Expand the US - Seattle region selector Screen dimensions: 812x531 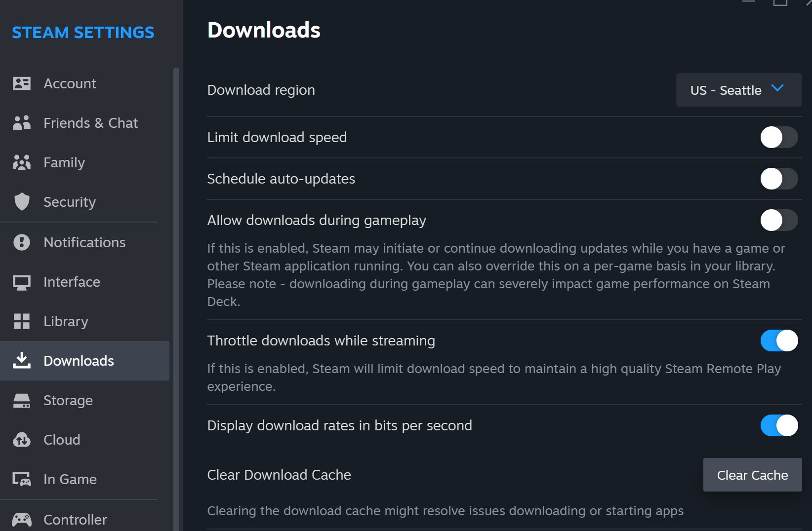click(738, 90)
